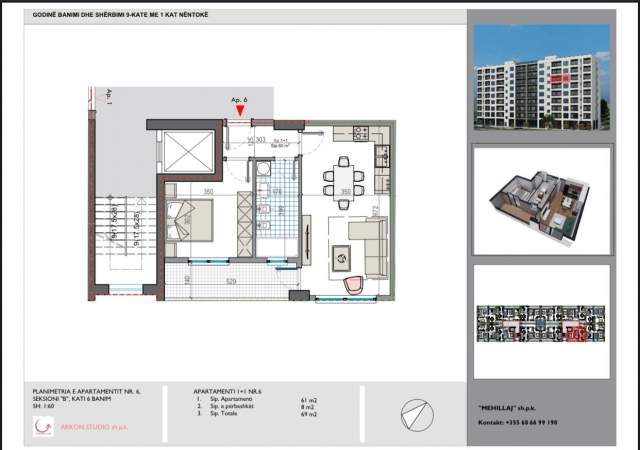Click 'ARKON STUDIO sh.p.k.' text
This screenshot has height=450, width=640.
[x=94, y=427]
